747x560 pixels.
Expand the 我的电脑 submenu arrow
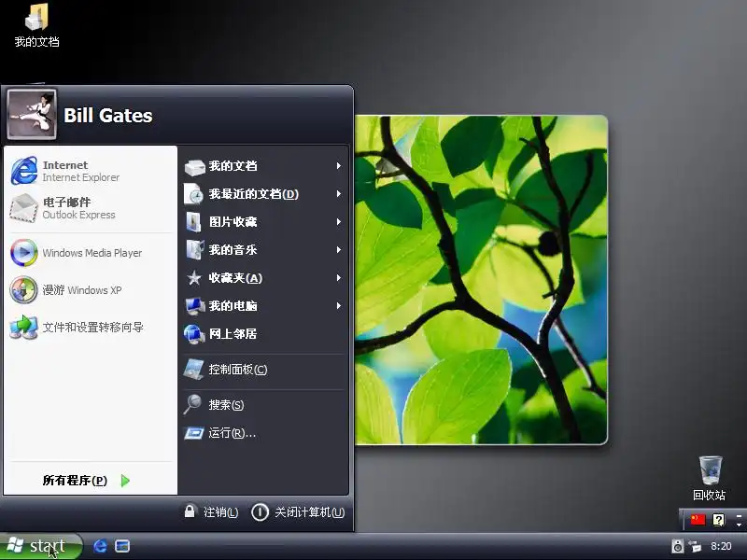(338, 306)
